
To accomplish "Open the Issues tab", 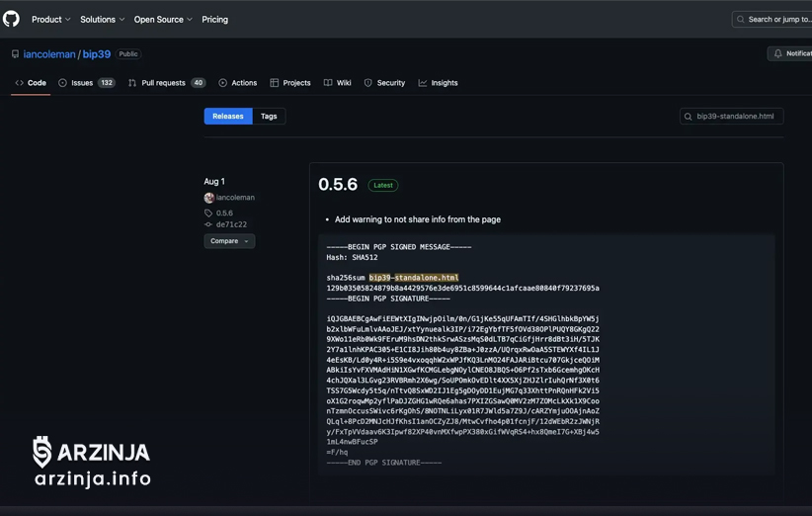I will (x=87, y=83).
